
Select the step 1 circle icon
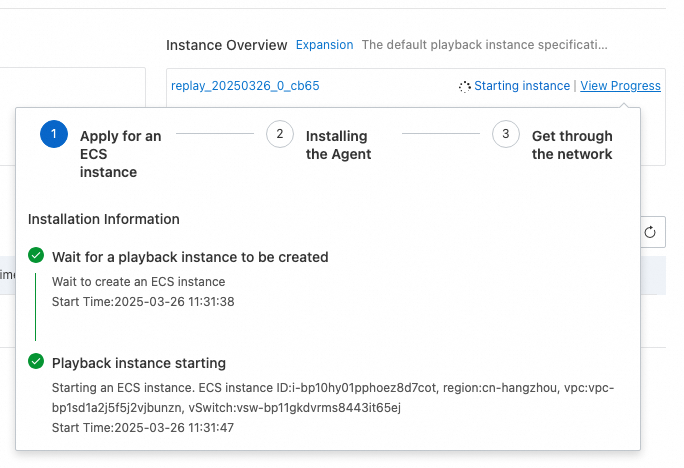[x=54, y=134]
